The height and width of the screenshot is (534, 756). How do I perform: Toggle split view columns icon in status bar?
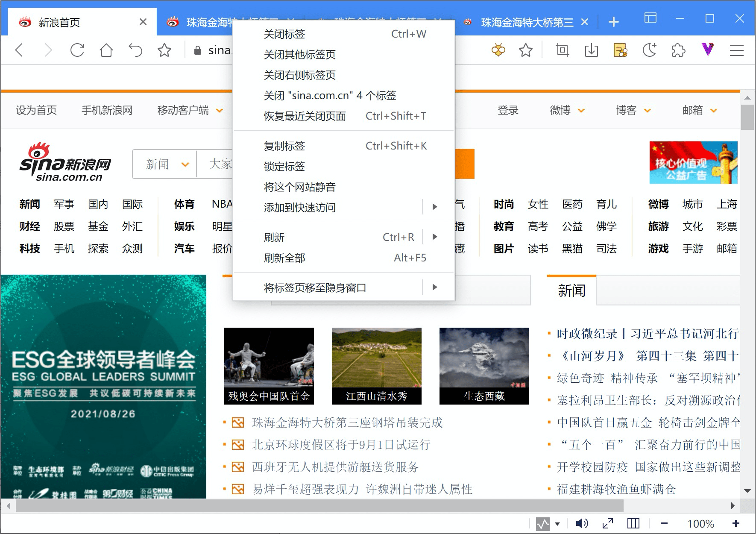[x=633, y=523]
